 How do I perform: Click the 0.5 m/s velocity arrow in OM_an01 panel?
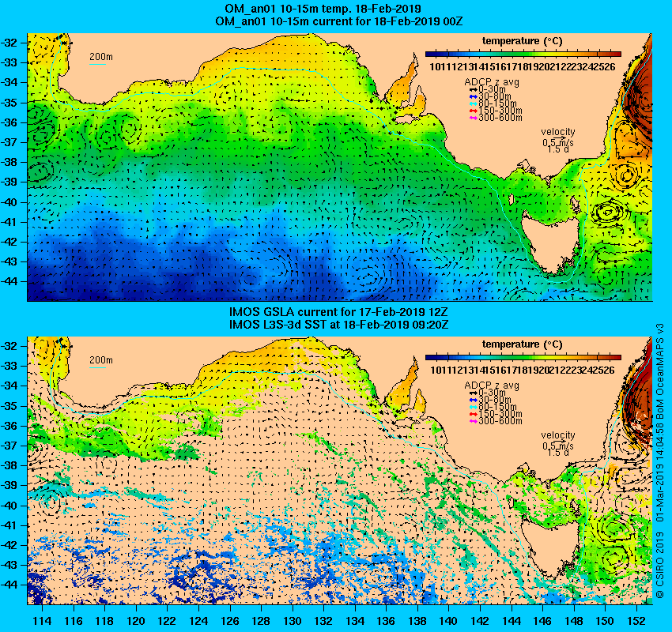point(558,138)
